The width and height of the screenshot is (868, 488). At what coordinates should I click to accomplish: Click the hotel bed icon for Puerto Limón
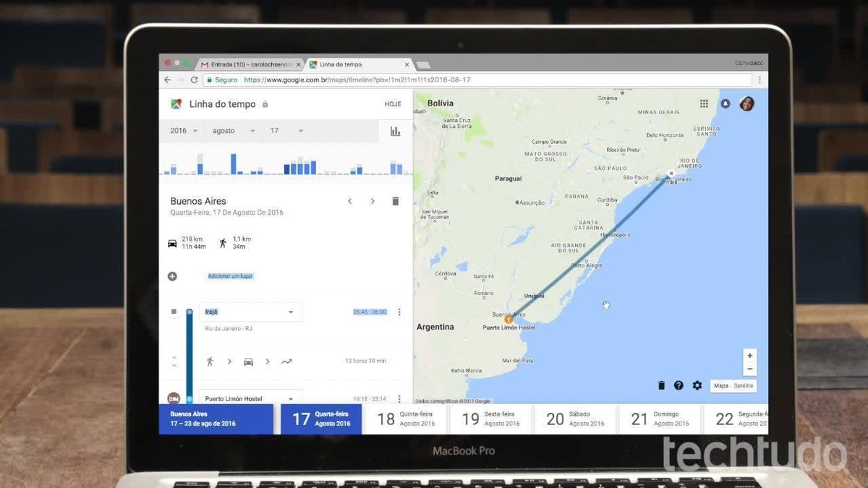(x=174, y=398)
